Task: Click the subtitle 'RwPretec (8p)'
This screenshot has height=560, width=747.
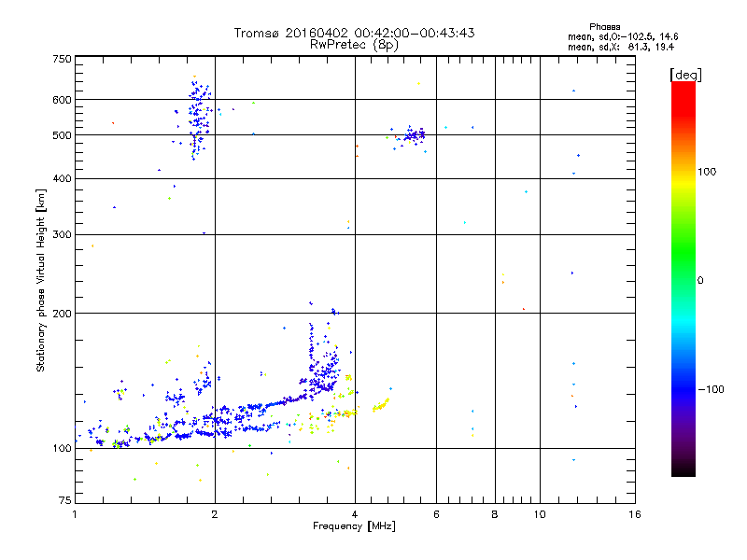Action: (354, 45)
